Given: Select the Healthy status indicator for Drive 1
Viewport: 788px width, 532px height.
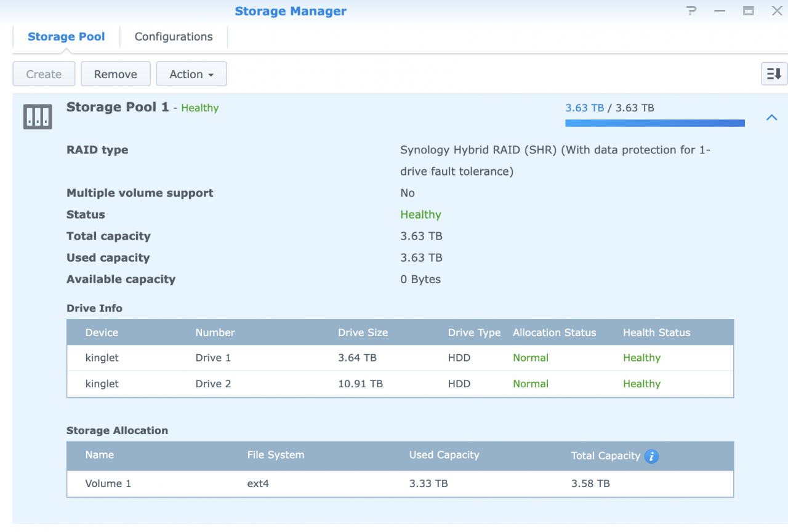Looking at the screenshot, I should pyautogui.click(x=641, y=357).
